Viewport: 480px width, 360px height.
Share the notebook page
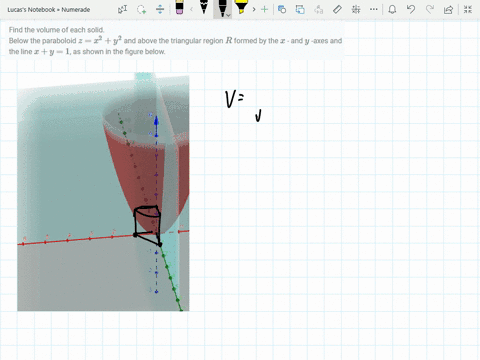coord(448,9)
